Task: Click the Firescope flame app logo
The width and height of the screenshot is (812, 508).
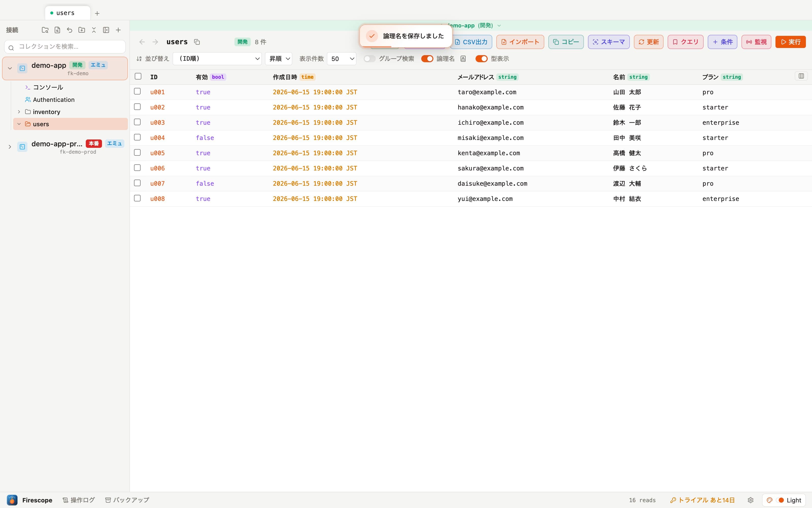Action: (12, 500)
